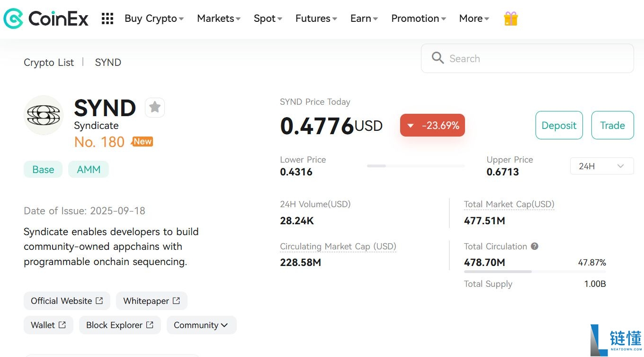The width and height of the screenshot is (644, 357).
Task: Open the apps grid menu icon
Action: [107, 18]
